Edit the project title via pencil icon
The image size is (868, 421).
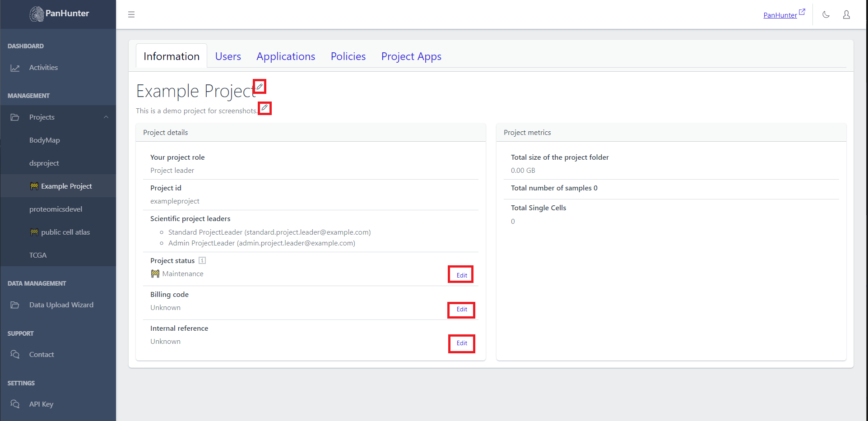pyautogui.click(x=260, y=86)
